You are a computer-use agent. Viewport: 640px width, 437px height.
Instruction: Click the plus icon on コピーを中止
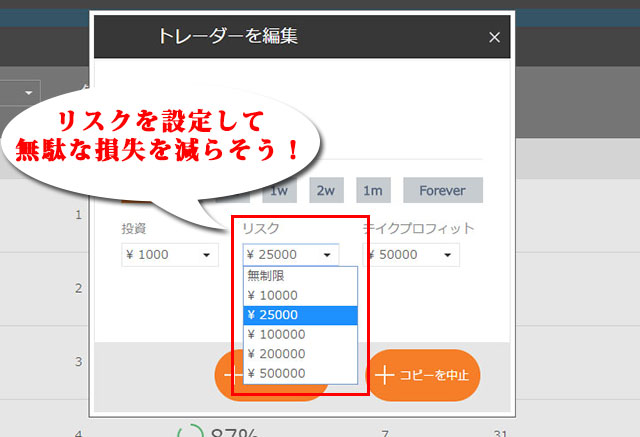tap(384, 375)
